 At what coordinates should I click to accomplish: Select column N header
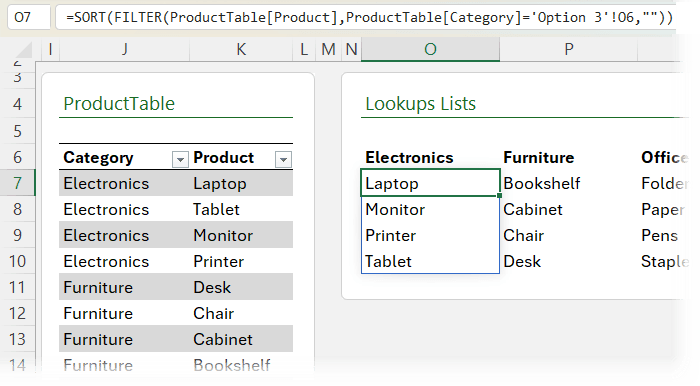(x=351, y=49)
